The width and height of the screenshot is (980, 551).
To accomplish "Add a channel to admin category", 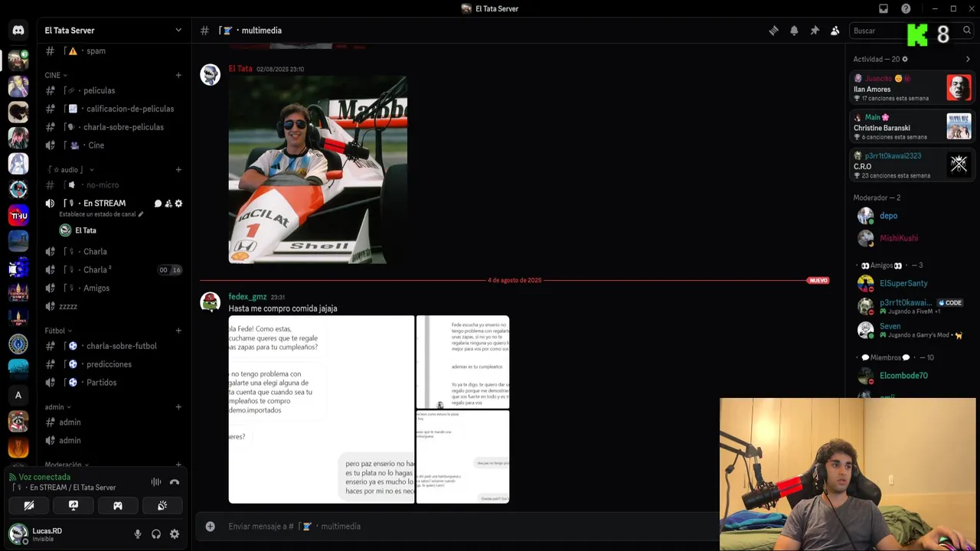I will pyautogui.click(x=178, y=407).
